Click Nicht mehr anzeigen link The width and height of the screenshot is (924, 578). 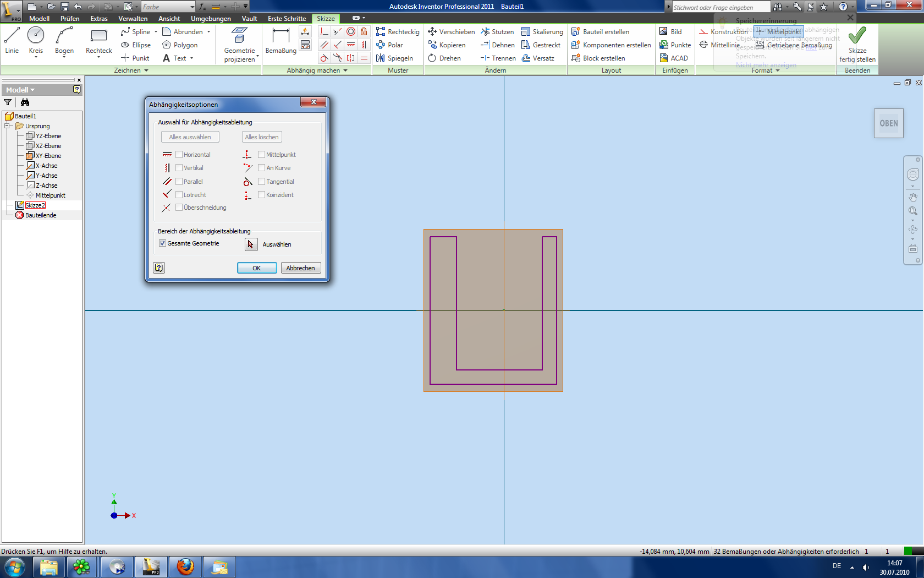coord(766,65)
